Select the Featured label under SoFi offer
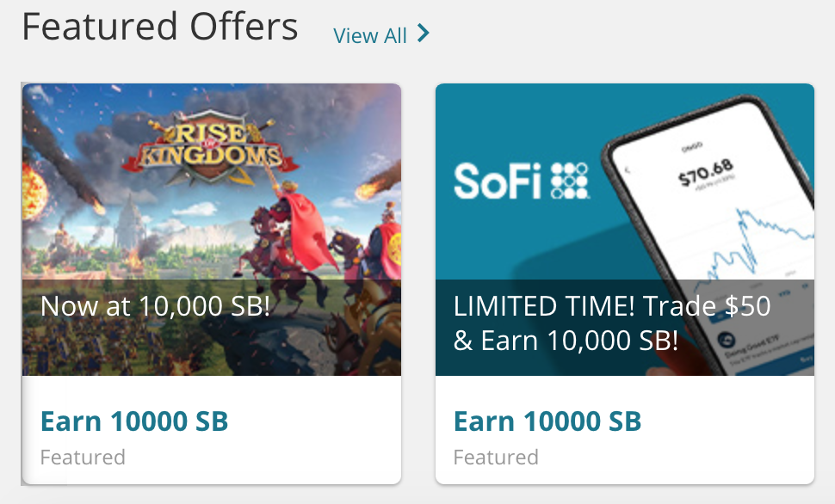 496,458
